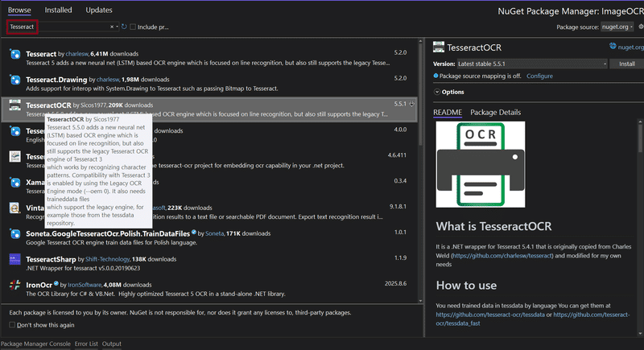644x350 pixels.
Task: Click the TesseractOCR icon in details header
Action: pos(439,47)
